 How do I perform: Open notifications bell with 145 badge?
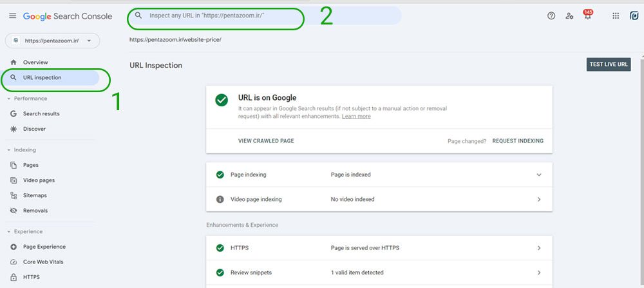coord(587,16)
